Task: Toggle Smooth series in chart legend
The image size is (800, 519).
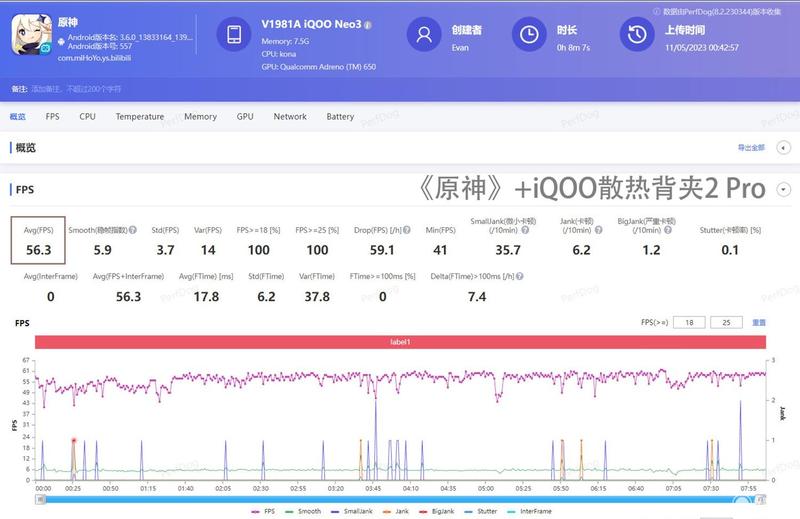Action: [x=303, y=511]
